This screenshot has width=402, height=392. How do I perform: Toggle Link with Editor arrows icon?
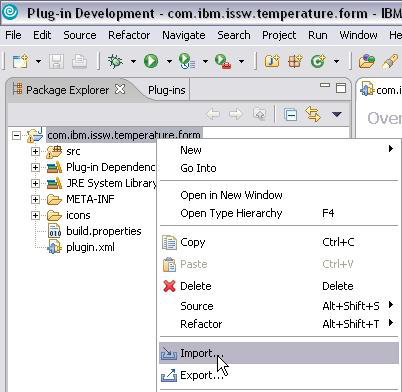coord(313,114)
